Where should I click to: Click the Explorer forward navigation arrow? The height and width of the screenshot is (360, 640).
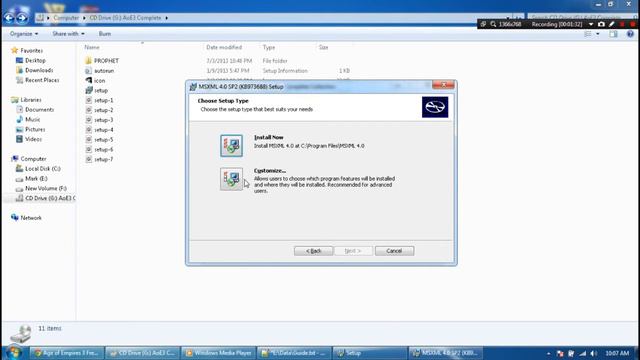22,18
